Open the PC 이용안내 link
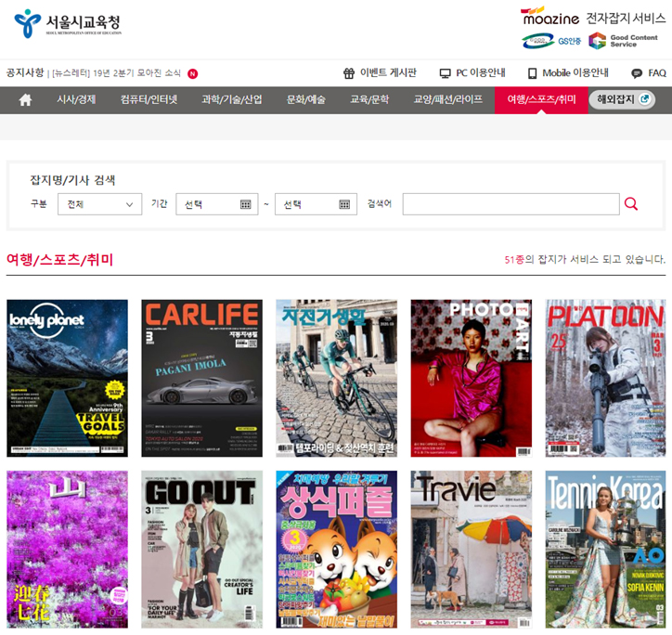Viewport: 672px width, 635px height. 481,73
